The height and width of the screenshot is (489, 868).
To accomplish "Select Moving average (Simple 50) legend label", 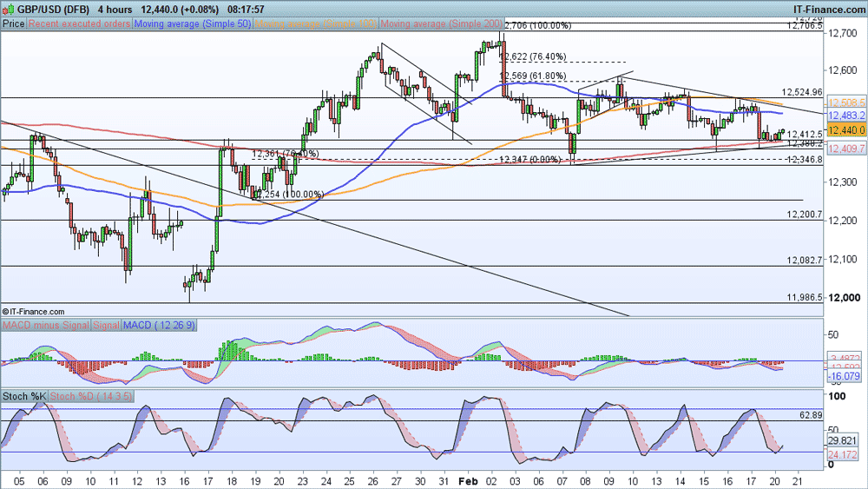I will point(193,23).
